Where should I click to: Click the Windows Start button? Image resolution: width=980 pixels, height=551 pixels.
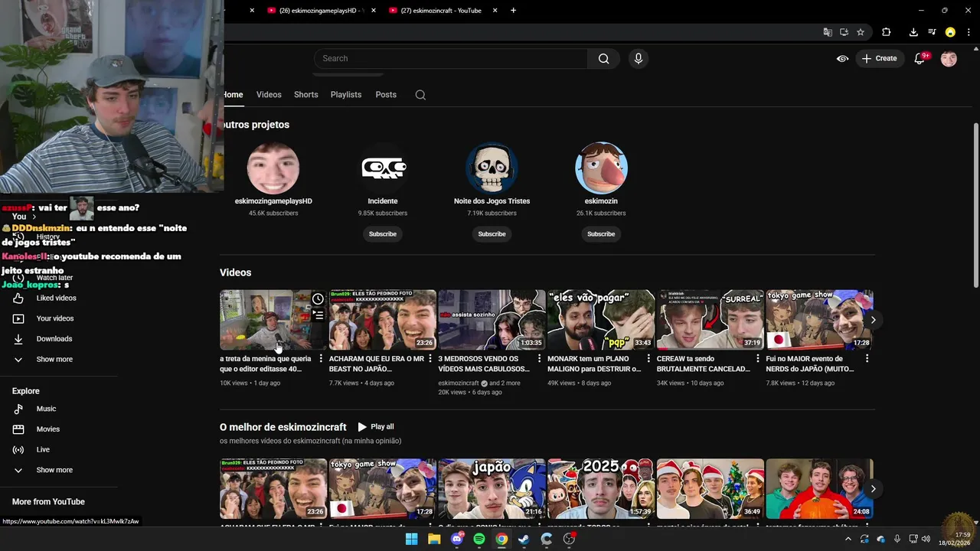411,540
